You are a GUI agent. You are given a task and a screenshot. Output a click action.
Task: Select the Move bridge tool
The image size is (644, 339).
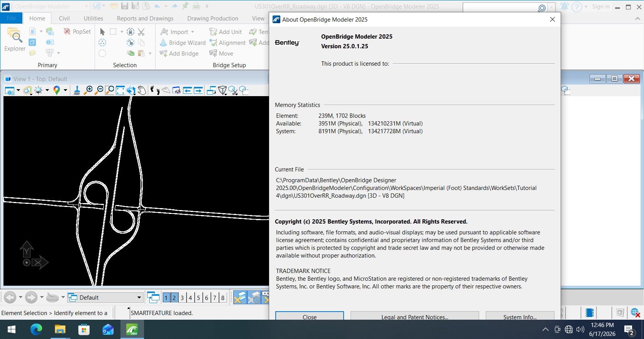[221, 53]
